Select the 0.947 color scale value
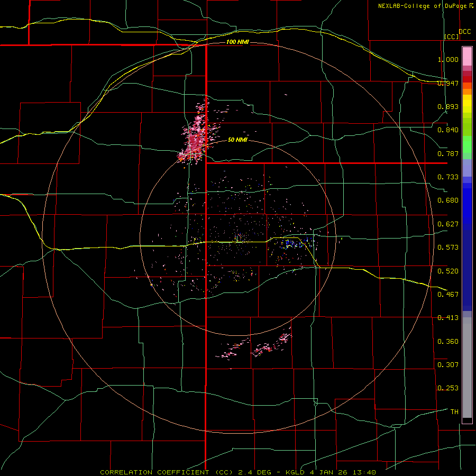 pyautogui.click(x=448, y=83)
